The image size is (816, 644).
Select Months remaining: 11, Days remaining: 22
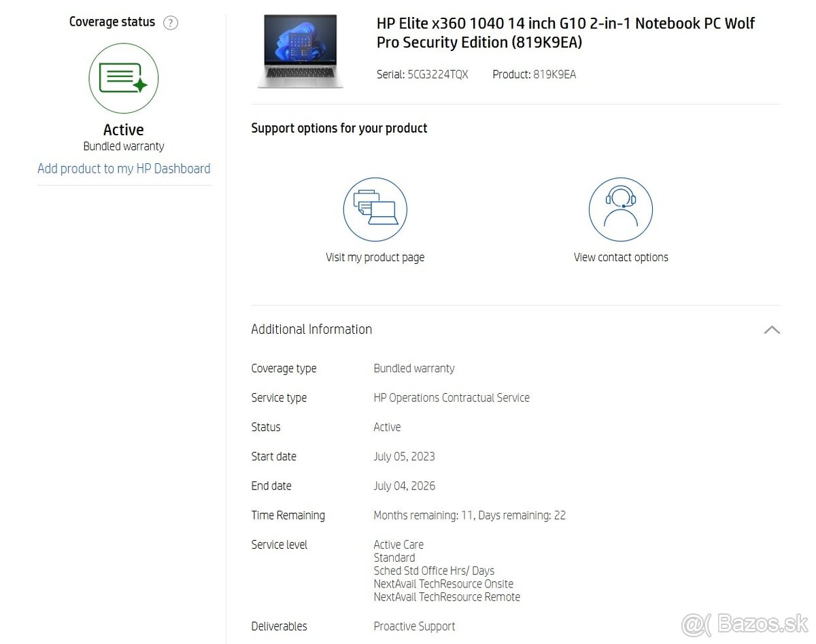470,515
